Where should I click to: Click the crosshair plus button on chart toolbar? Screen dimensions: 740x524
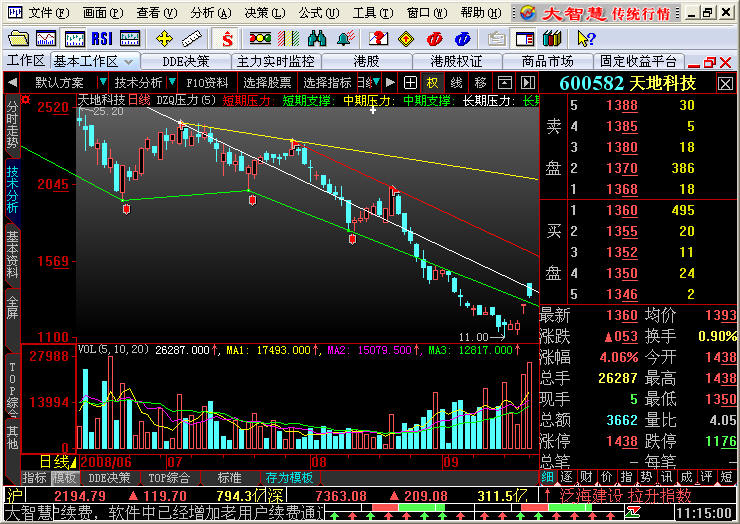click(410, 83)
